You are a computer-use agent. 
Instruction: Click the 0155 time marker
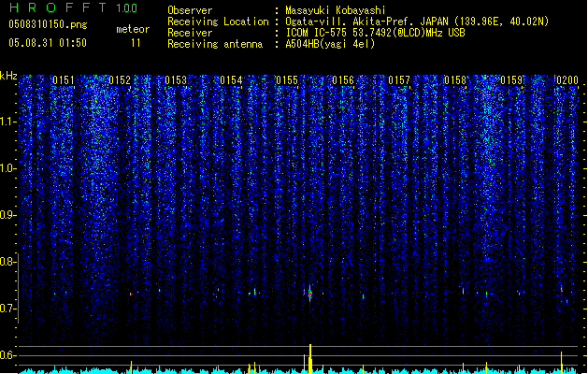coord(287,80)
